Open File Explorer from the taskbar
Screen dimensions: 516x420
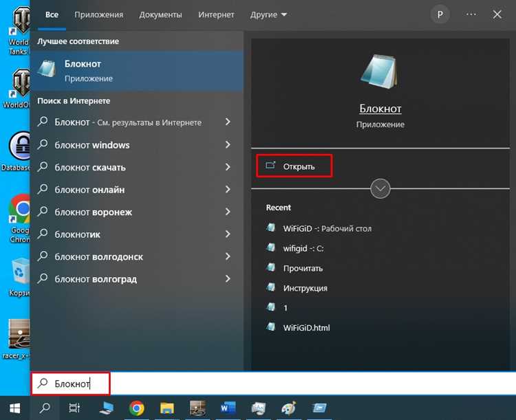(x=167, y=408)
